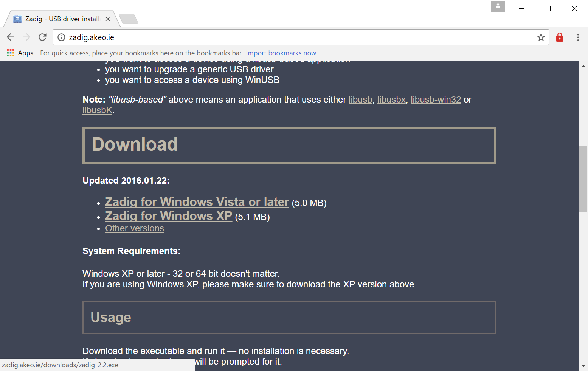Image resolution: width=588 pixels, height=371 pixels.
Task: Maximize the Chrome window
Action: pyautogui.click(x=548, y=8)
